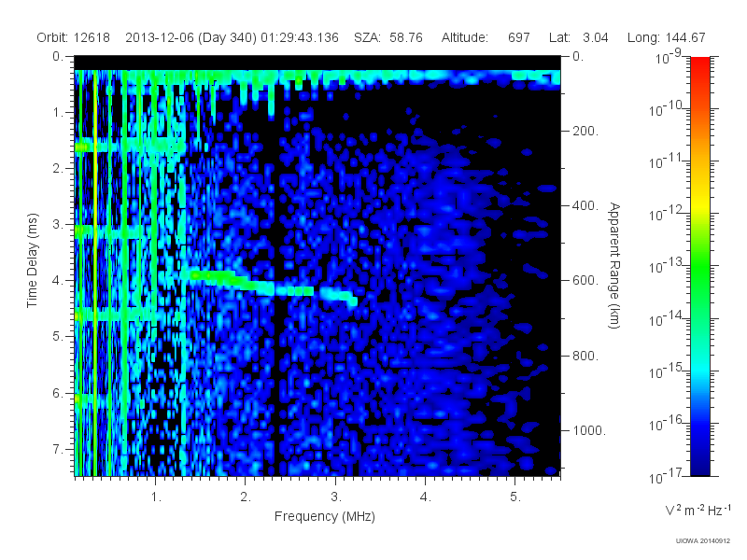Click the SZA: 58.76 value

point(388,37)
